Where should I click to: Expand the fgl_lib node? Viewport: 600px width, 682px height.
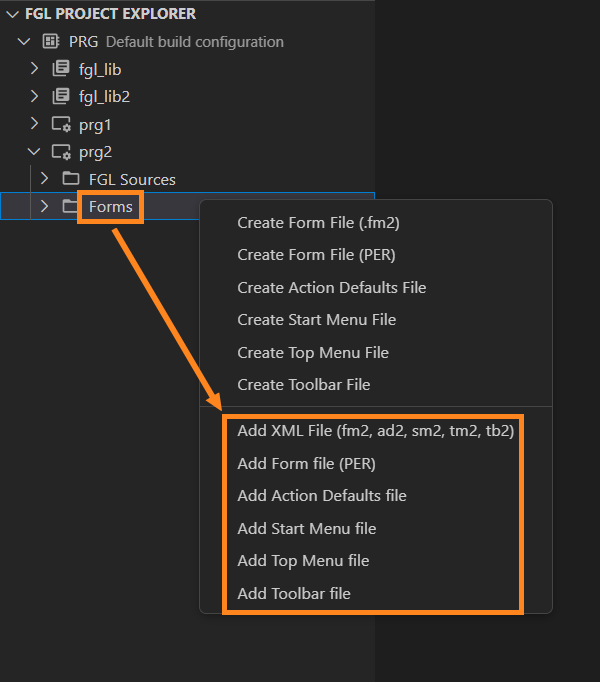pos(34,69)
